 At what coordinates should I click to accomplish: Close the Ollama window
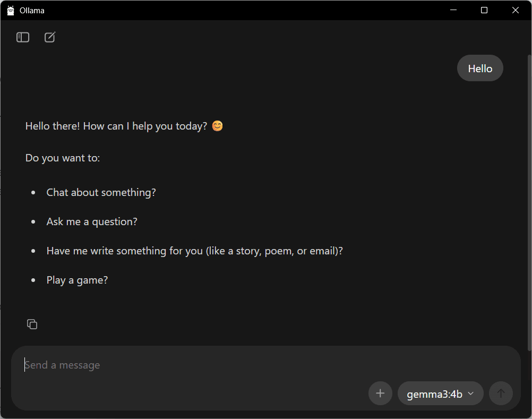[x=515, y=10]
